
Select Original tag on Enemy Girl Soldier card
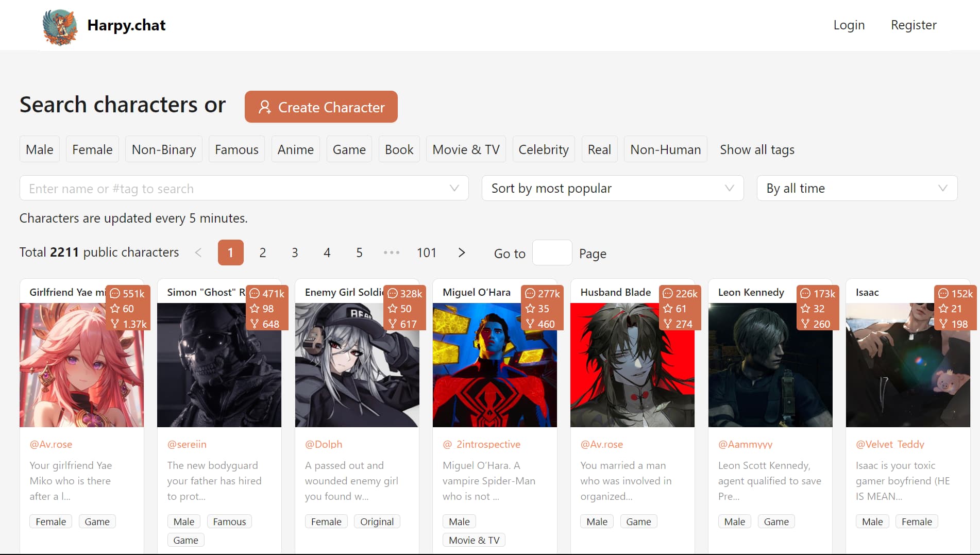377,522
